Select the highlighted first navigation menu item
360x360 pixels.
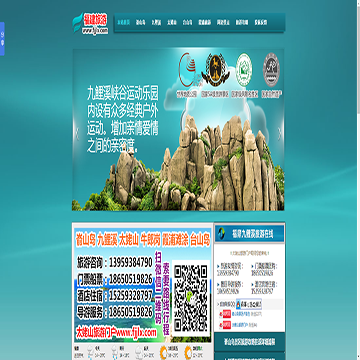(124, 23)
